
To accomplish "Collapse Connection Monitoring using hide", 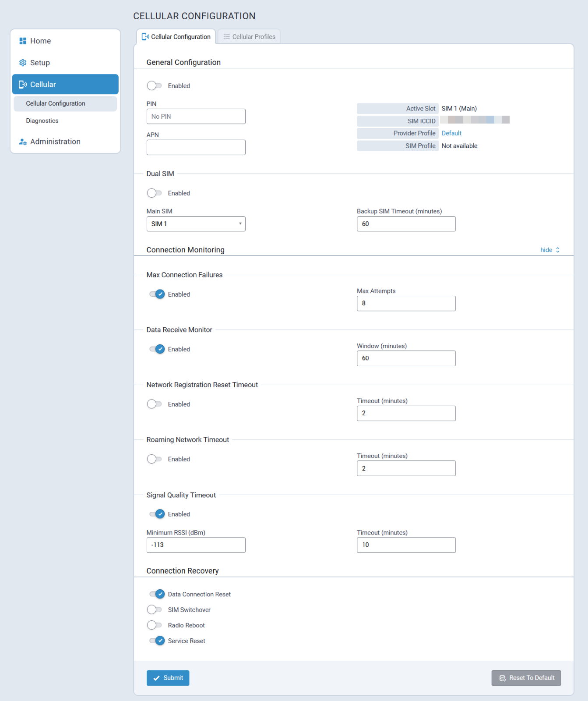I will pyautogui.click(x=549, y=250).
